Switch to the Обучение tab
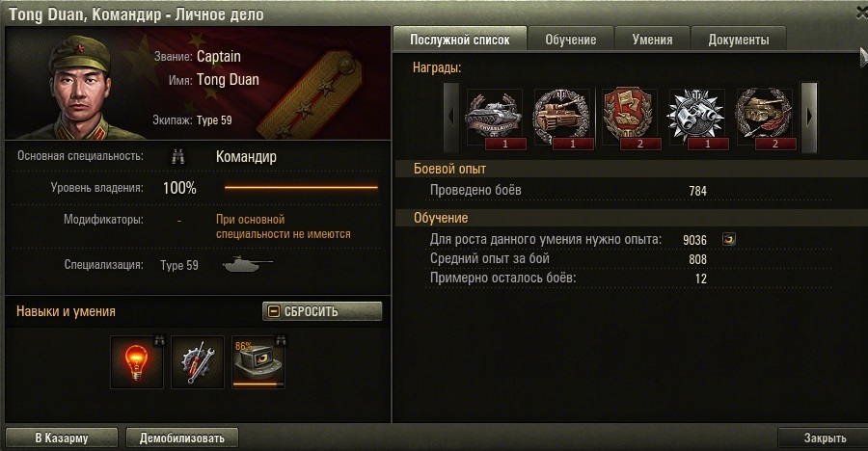Screen dimensions: 868x451 pos(571,40)
